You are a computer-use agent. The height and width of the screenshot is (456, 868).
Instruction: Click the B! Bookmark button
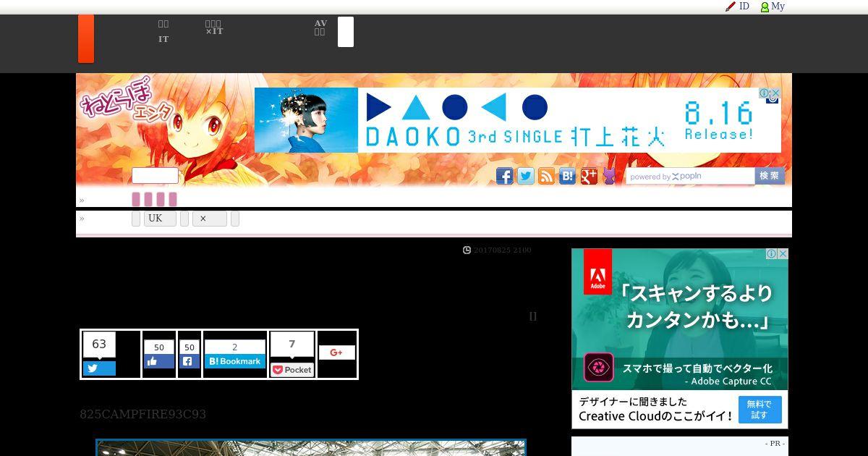tap(234, 361)
